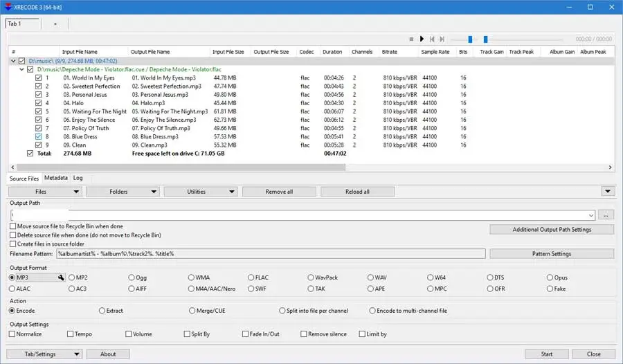Click the browse output path ellipsis button
Viewport: 623px width, 364px height.
click(606, 215)
